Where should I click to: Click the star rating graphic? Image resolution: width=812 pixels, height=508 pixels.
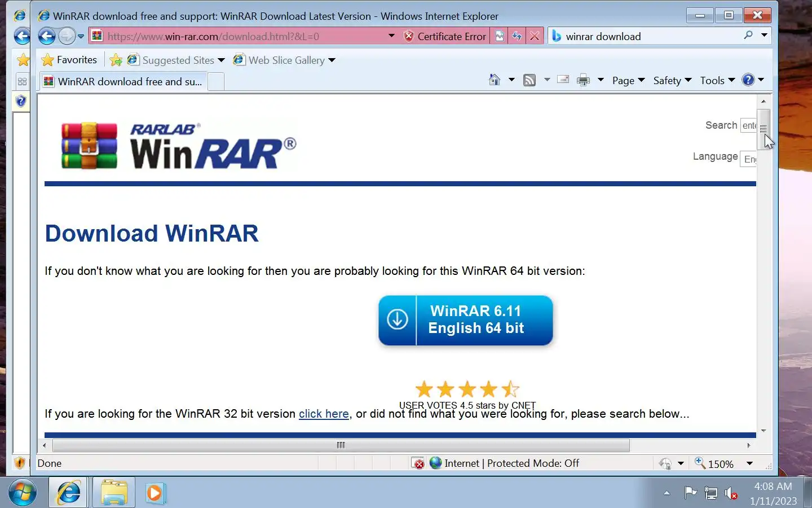point(467,389)
